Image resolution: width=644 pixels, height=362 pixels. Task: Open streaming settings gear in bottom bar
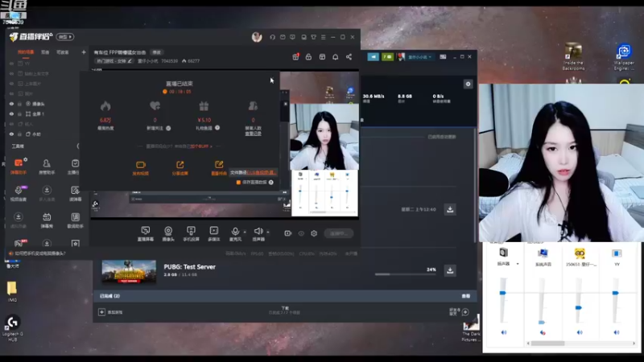(x=314, y=233)
